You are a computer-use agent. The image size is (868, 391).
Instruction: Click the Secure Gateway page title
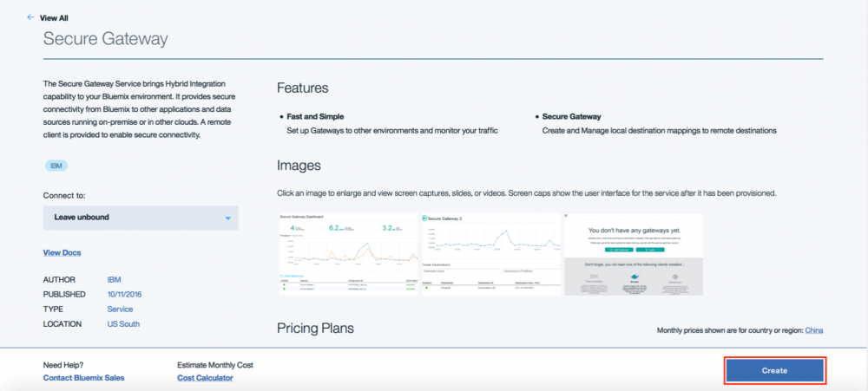(105, 39)
